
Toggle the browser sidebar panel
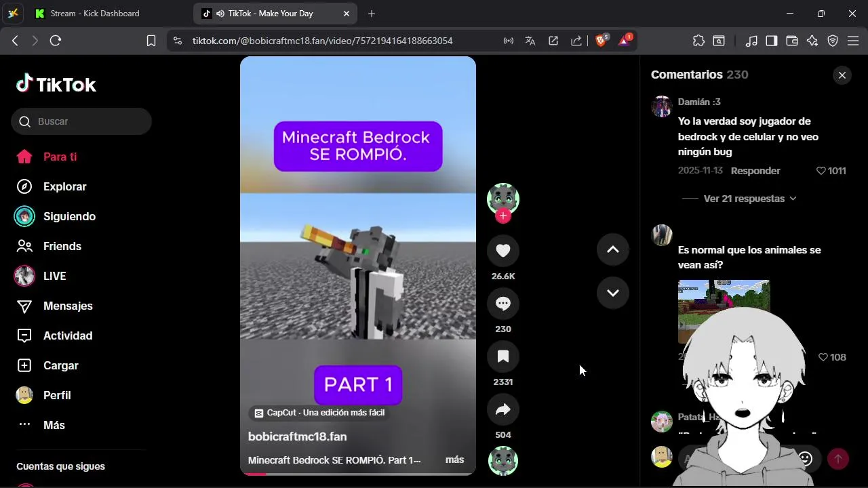pos(771,41)
